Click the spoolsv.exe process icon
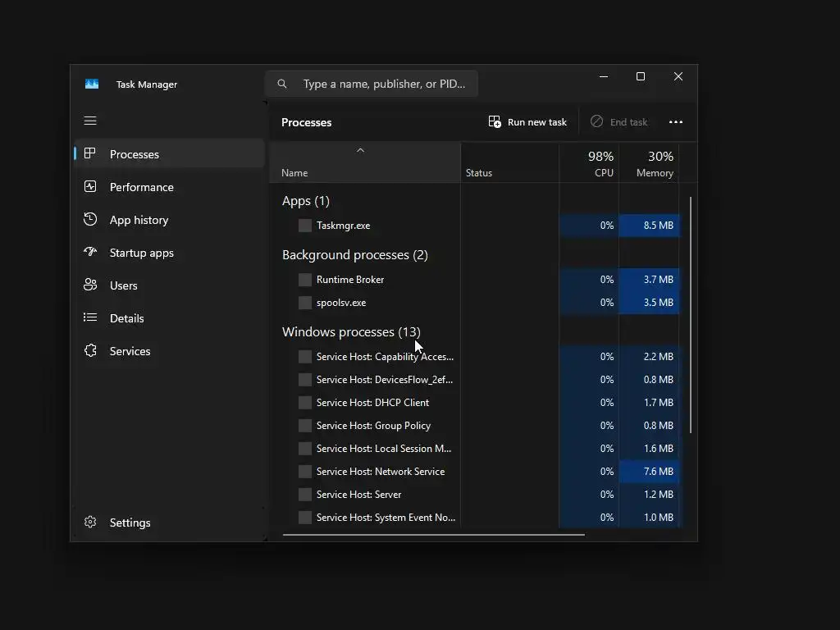840x630 pixels. pyautogui.click(x=305, y=303)
